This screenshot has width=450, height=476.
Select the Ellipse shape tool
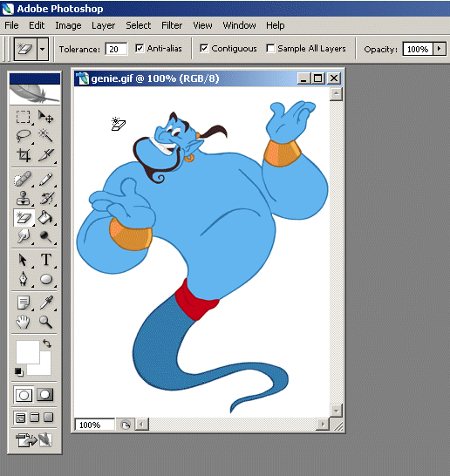click(46, 279)
